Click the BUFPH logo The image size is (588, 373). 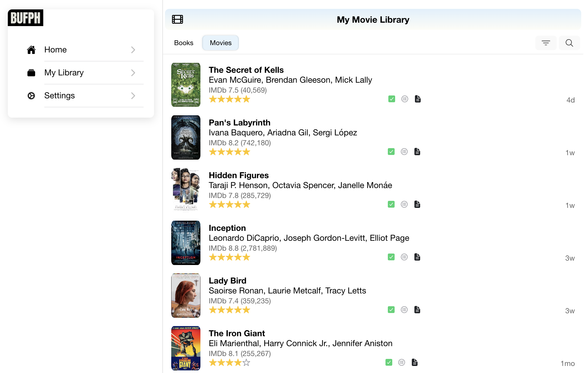[x=26, y=18]
